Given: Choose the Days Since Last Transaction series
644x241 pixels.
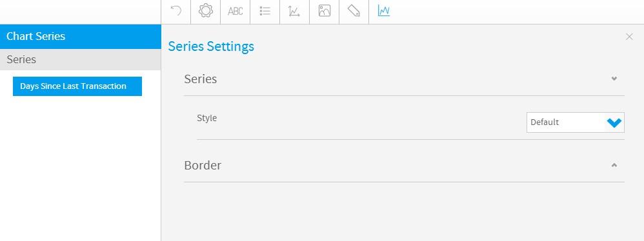Looking at the screenshot, I should coord(77,86).
